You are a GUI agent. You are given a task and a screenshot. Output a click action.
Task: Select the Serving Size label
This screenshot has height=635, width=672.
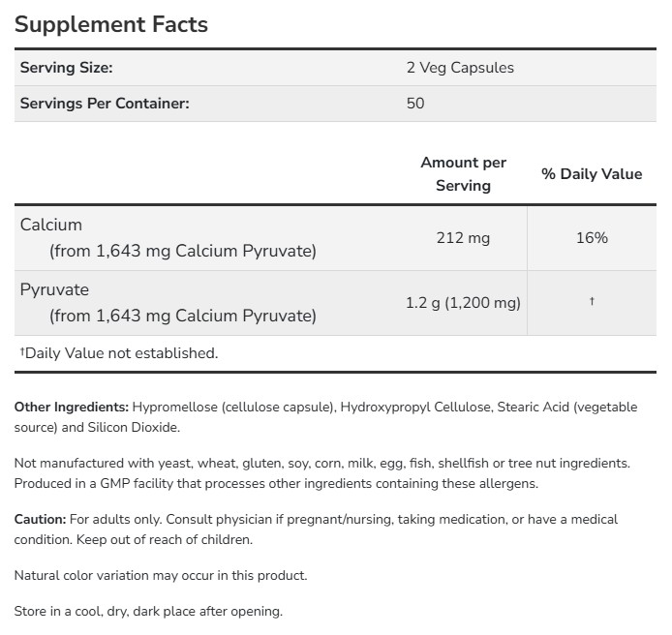pos(66,68)
